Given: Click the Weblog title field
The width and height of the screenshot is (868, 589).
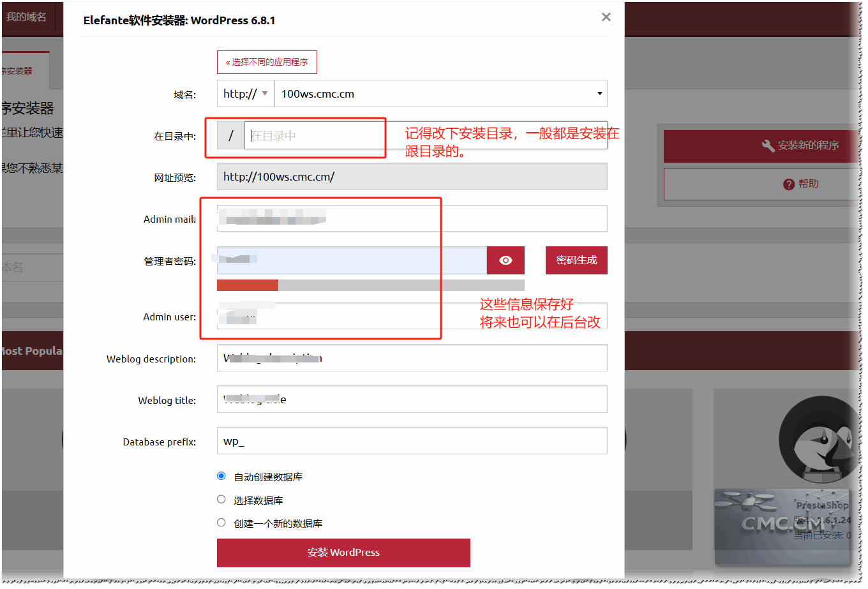Looking at the screenshot, I should 412,399.
